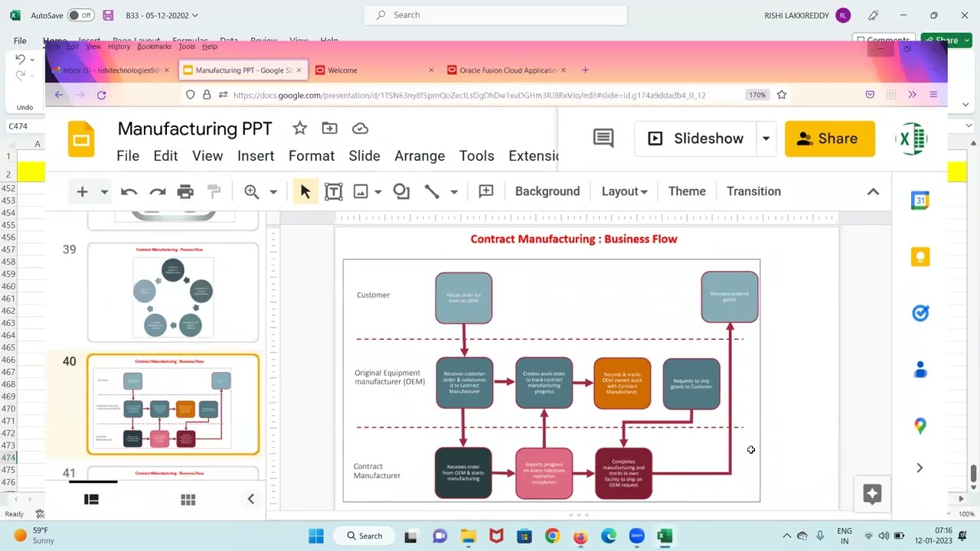Viewport: 980px width, 551px height.
Task: Open the Slides Arrange menu
Action: [420, 156]
